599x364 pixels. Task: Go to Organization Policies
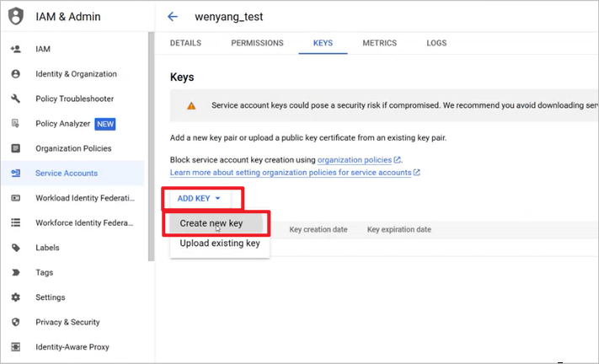point(73,148)
